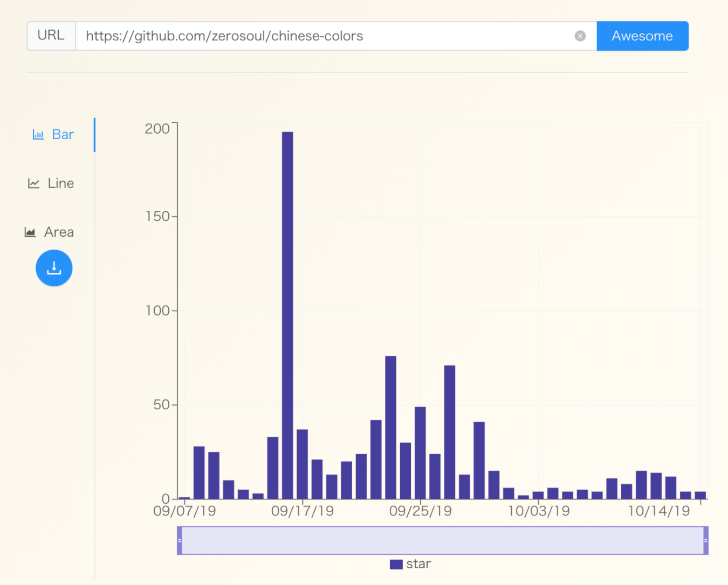The height and width of the screenshot is (585, 728).
Task: Click the tallest bar near 09/17/19
Action: click(287, 313)
